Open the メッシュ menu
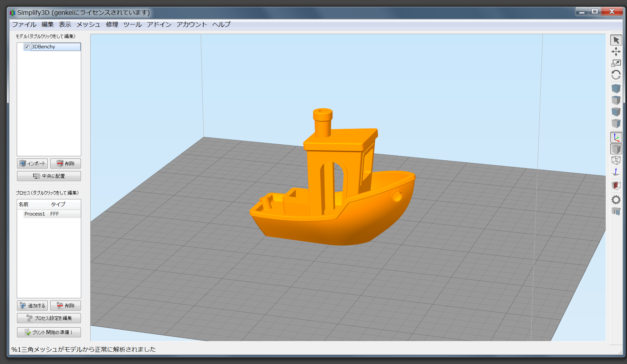Image resolution: width=627 pixels, height=364 pixels. (x=89, y=24)
